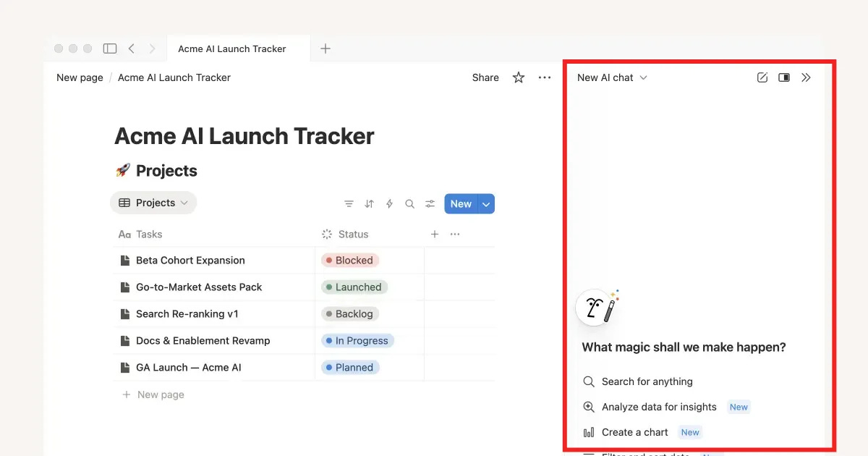Open column options ellipsis beside Status
Screen dimensions: 868x456
point(455,235)
